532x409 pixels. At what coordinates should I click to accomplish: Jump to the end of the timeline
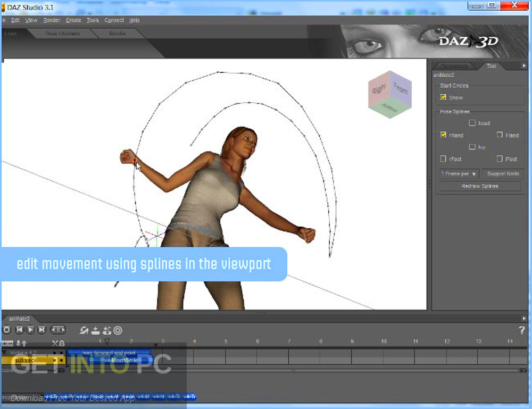point(41,330)
